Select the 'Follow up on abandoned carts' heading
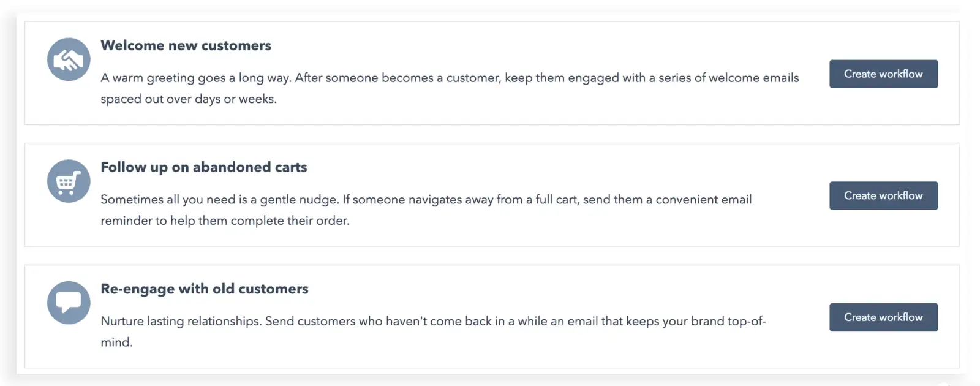This screenshot has height=386, width=980. pos(204,167)
